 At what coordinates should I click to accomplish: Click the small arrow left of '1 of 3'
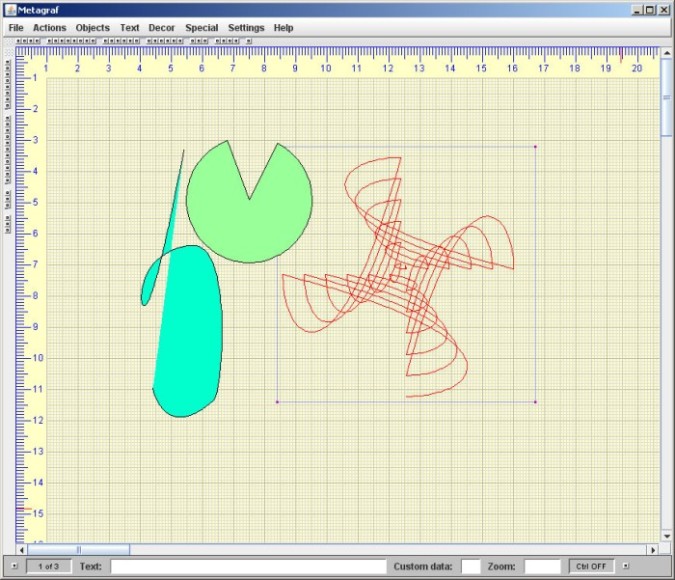[x=14, y=566]
